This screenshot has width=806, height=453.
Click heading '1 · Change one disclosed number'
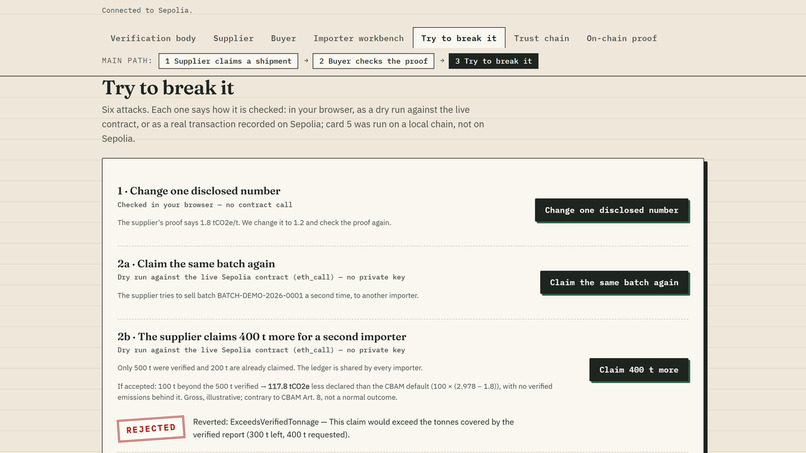198,191
